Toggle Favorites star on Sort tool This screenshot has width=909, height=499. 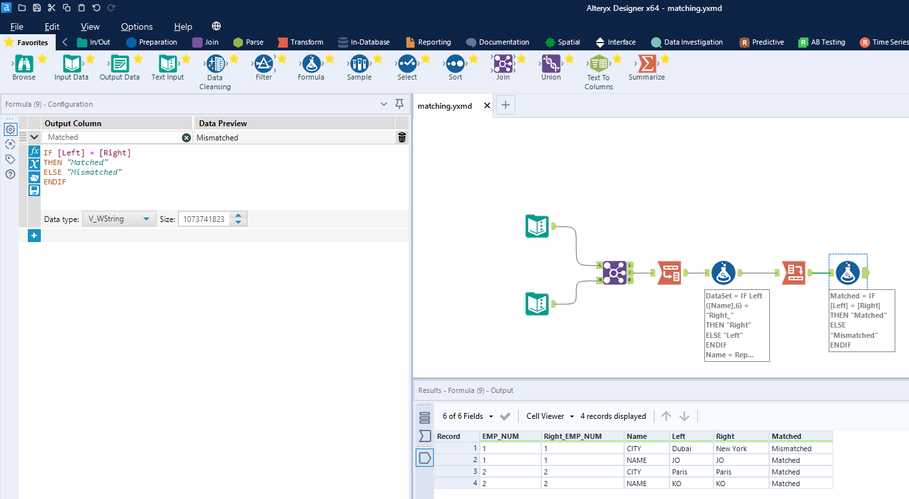tap(474, 59)
